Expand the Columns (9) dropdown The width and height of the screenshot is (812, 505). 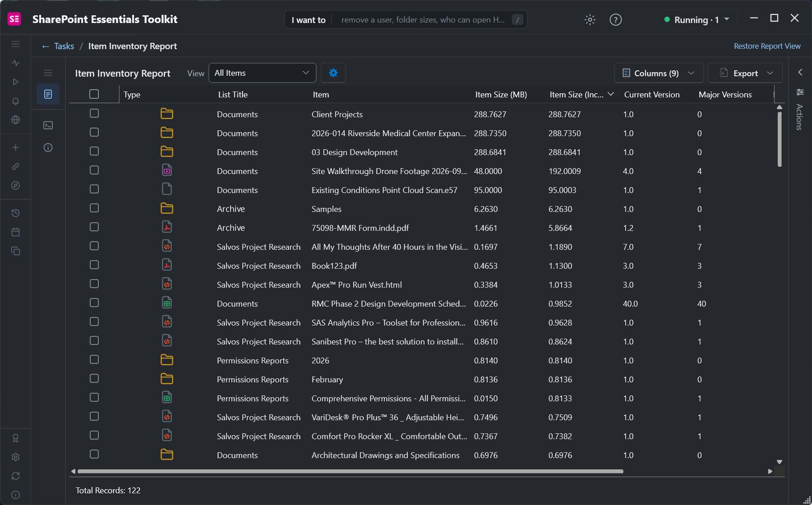(x=659, y=73)
